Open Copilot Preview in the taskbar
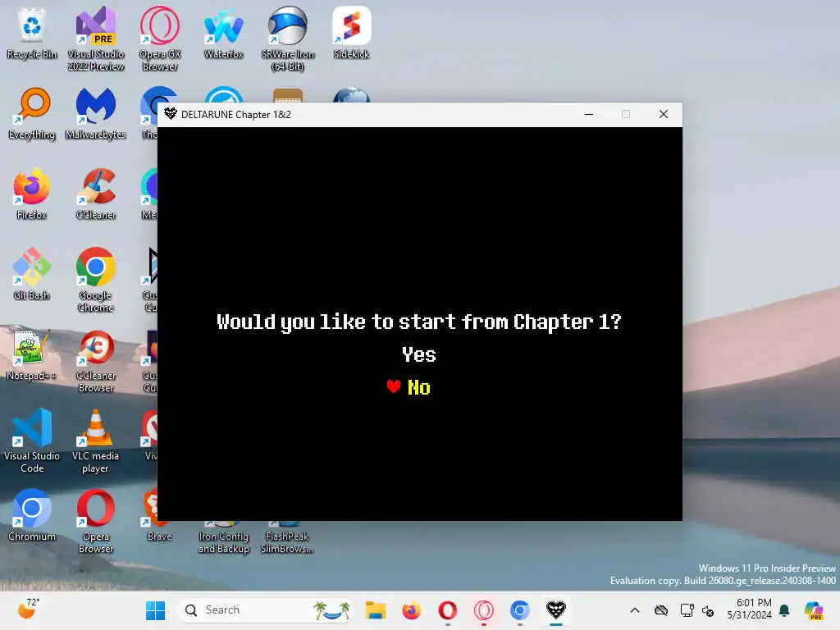This screenshot has width=840, height=630. pyautogui.click(x=814, y=610)
